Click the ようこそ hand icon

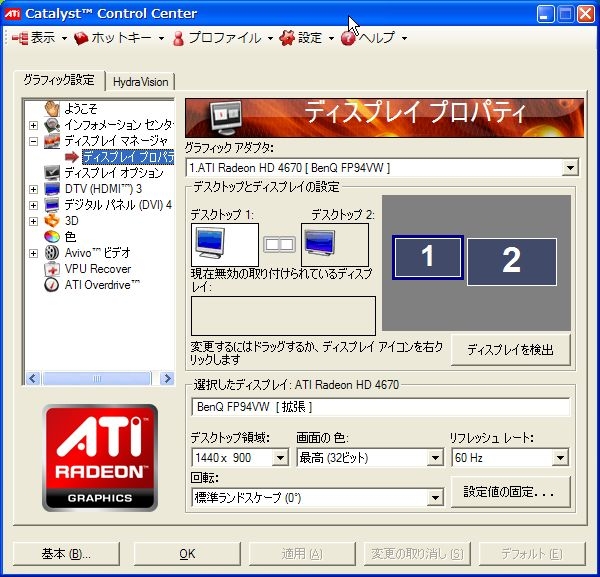pos(52,109)
